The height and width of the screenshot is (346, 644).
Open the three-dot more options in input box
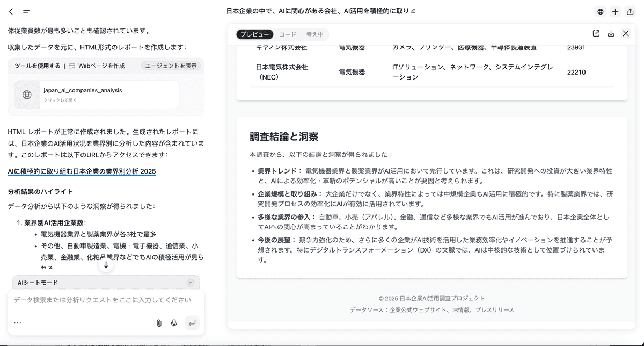pyautogui.click(x=18, y=323)
